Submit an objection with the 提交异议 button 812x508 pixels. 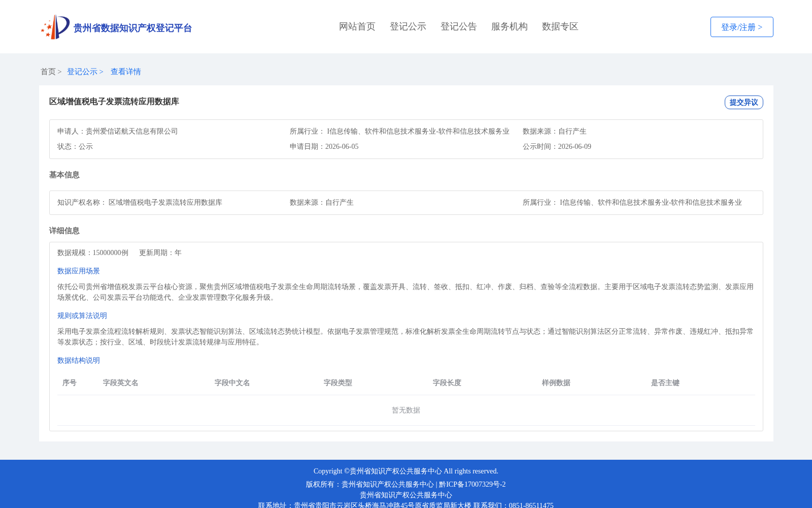point(743,102)
